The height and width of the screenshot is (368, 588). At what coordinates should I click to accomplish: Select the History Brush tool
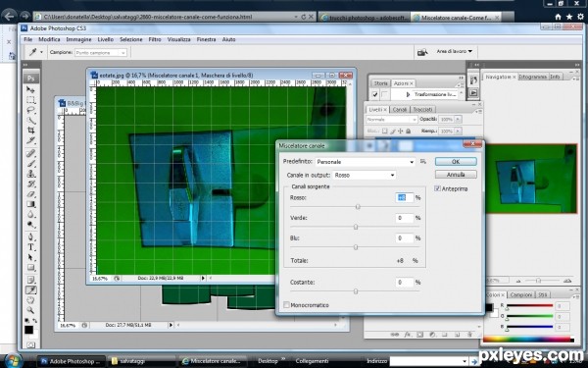[x=30, y=184]
